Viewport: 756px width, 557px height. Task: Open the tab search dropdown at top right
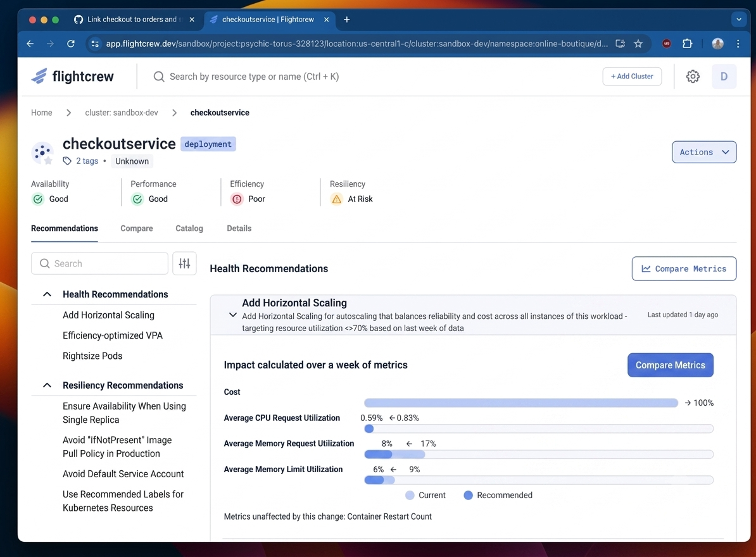tap(739, 20)
